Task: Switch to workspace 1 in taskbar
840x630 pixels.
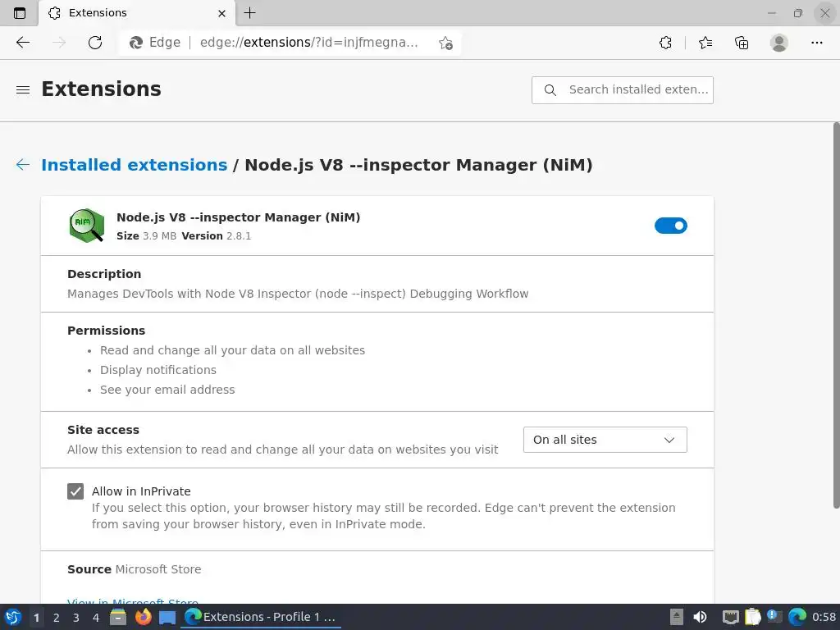Action: pos(36,618)
